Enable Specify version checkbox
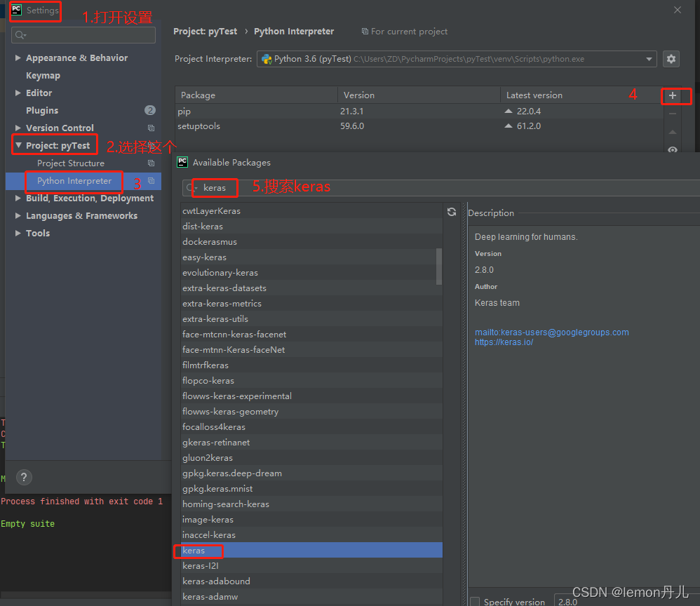Viewport: 700px width, 606px height. (x=475, y=602)
